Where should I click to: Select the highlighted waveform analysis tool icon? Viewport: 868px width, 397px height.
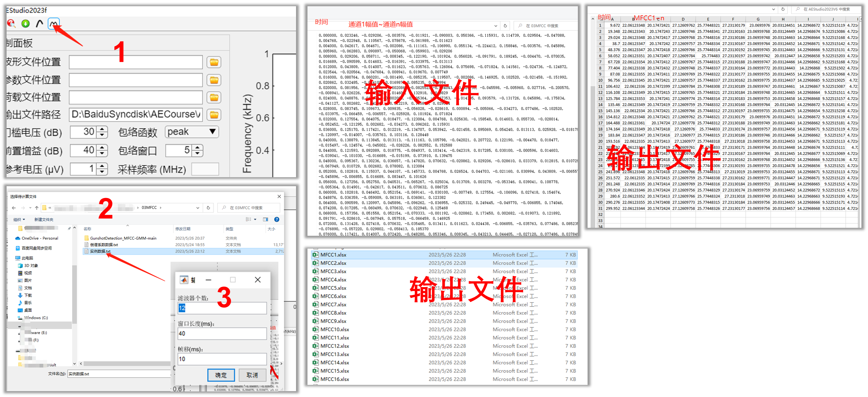click(53, 23)
